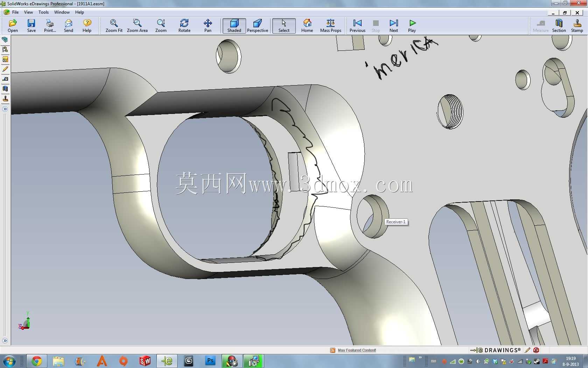
Task: Open the Section tool
Action: (559, 26)
